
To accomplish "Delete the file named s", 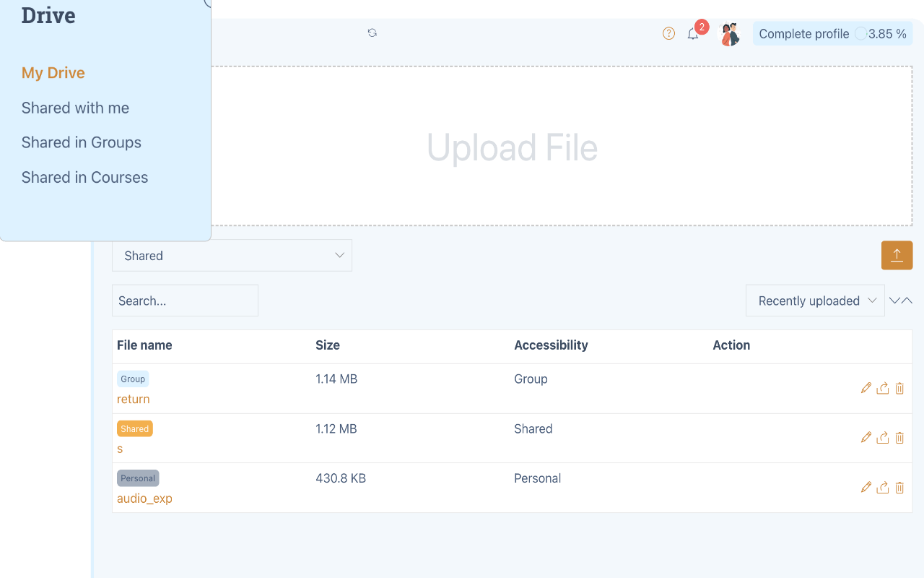I will click(x=899, y=437).
